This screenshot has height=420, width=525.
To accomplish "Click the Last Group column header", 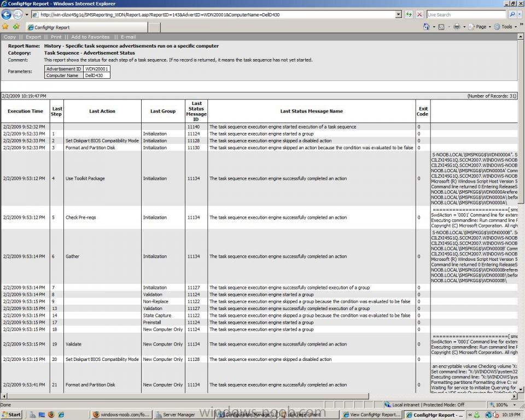I will point(163,111).
